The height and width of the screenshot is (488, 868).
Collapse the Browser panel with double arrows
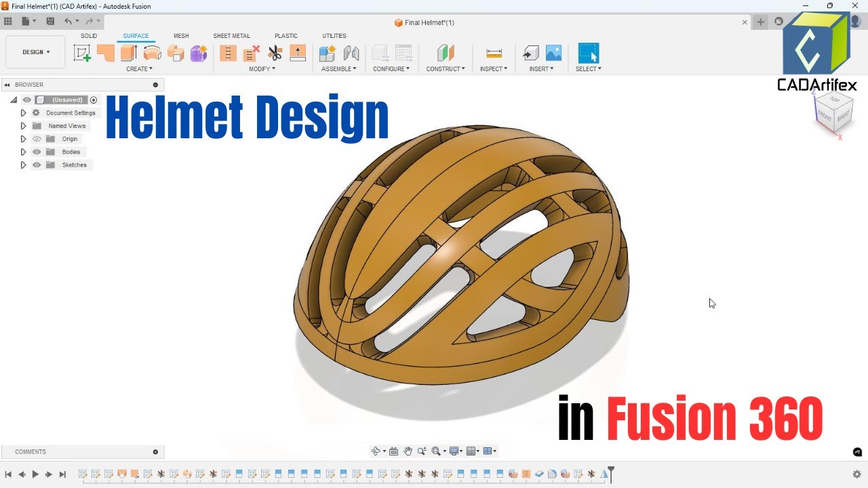point(7,85)
